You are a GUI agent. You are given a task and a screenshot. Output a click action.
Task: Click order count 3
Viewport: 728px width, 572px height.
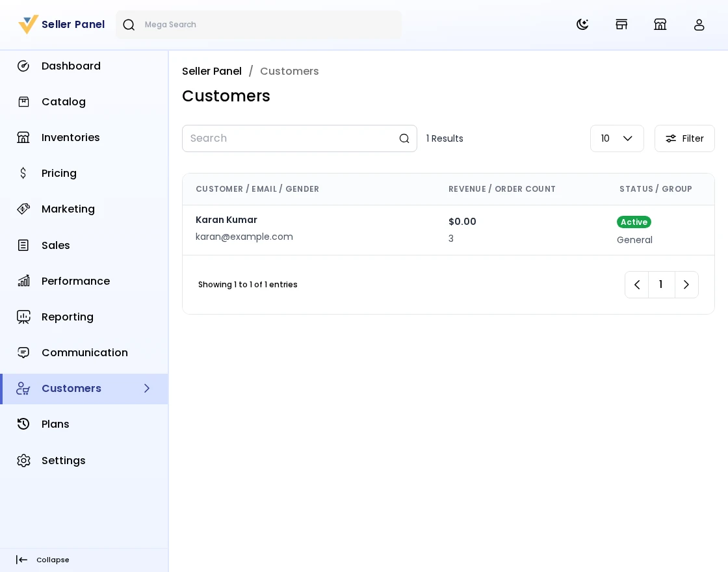451,239
